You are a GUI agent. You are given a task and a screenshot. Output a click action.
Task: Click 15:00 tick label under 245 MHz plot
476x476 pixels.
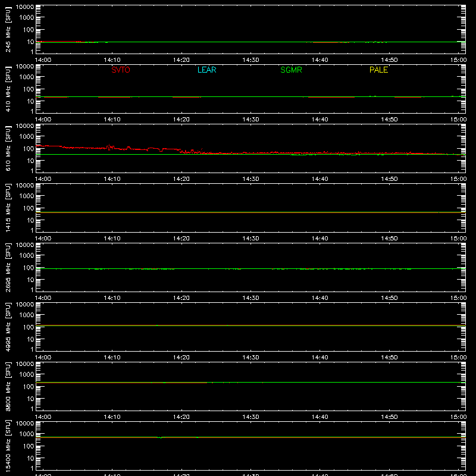458,60
